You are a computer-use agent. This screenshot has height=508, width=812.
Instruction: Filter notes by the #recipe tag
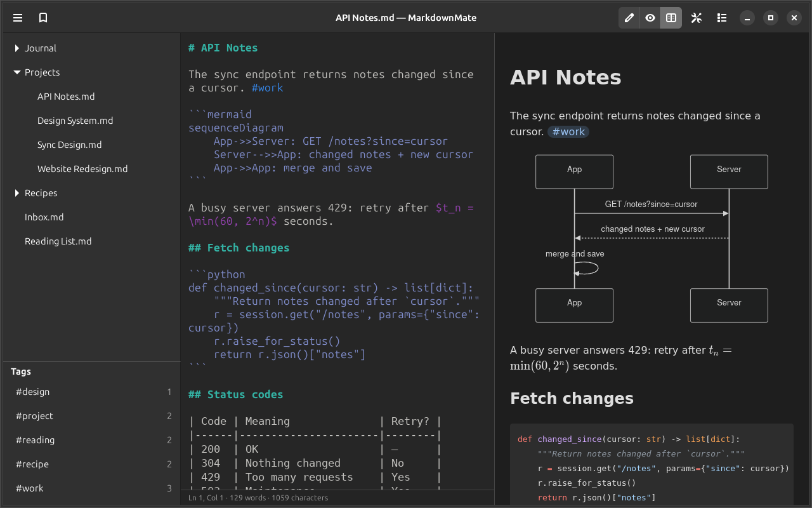tap(92, 464)
